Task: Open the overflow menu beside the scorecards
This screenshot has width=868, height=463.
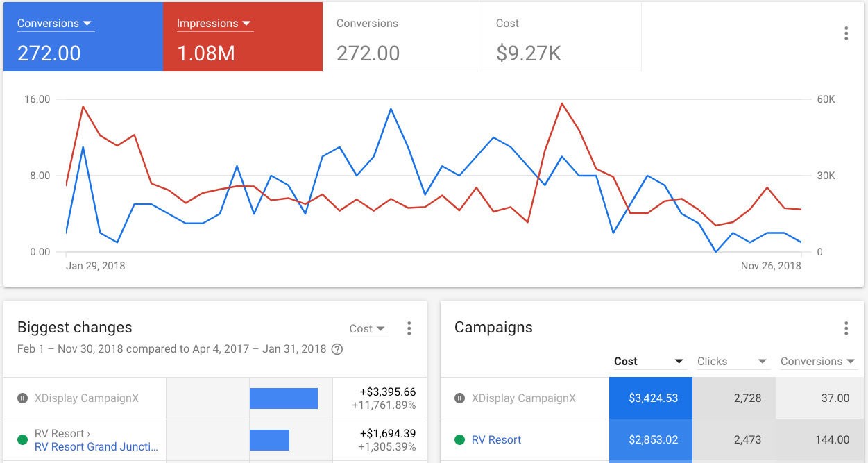Action: (x=846, y=33)
